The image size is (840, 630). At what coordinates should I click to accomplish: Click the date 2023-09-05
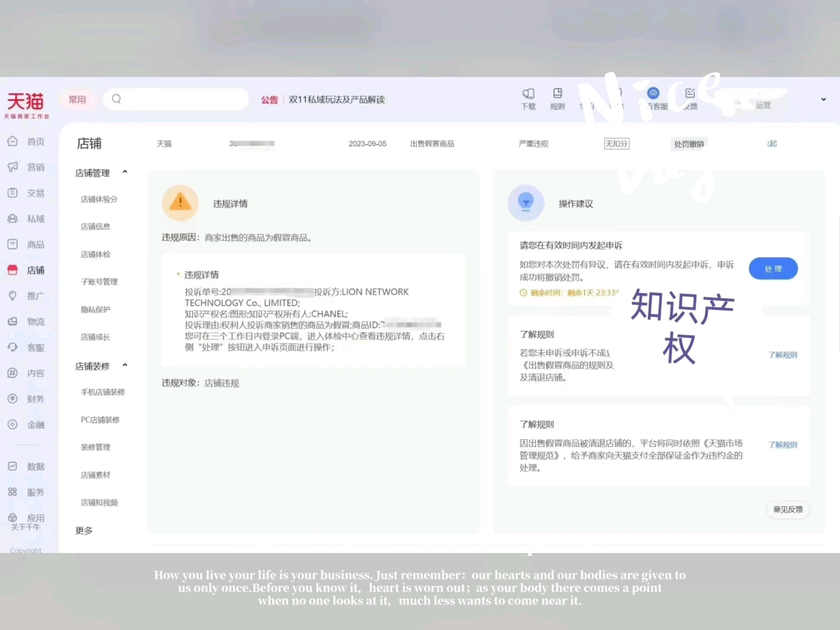[367, 143]
